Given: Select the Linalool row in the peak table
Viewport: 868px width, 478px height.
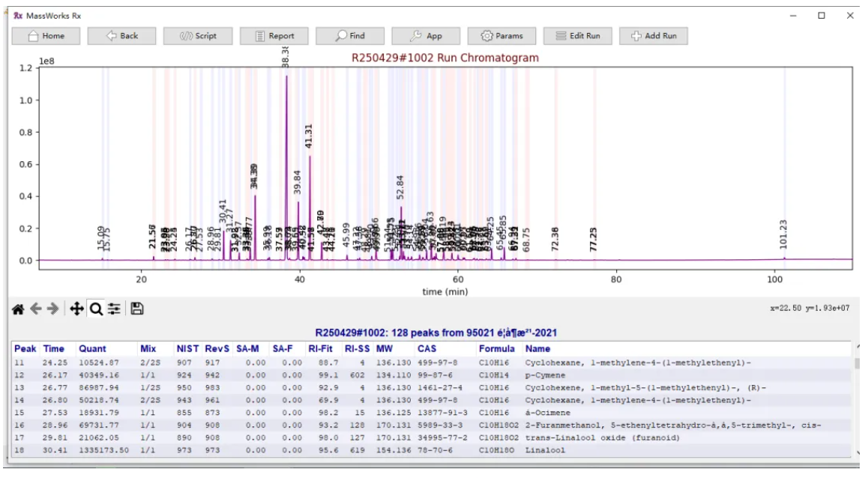Looking at the screenshot, I should click(545, 451).
